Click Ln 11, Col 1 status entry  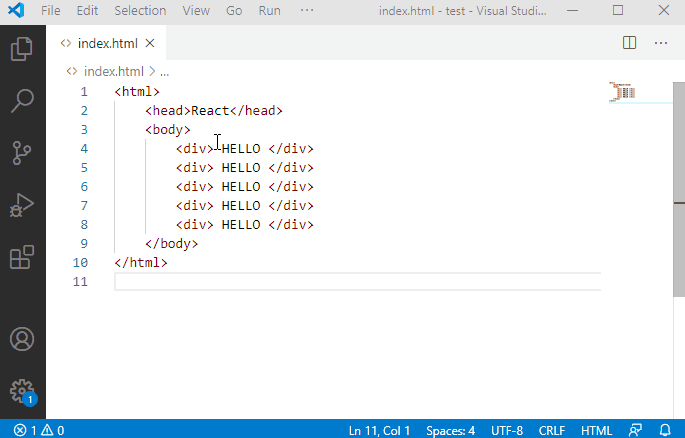click(379, 431)
